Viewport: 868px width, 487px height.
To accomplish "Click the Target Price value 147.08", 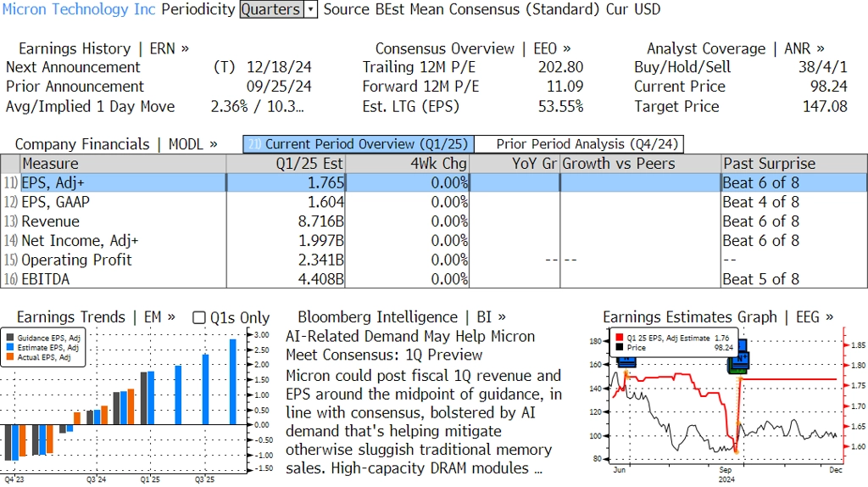I will pyautogui.click(x=826, y=106).
